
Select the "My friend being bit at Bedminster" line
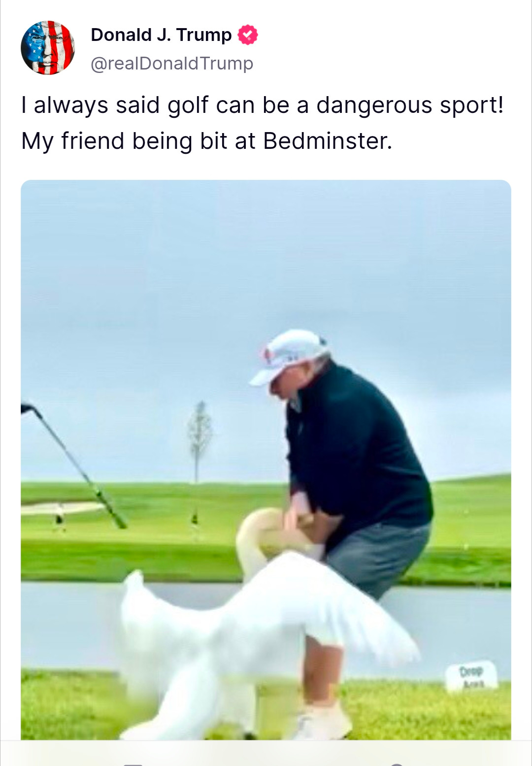pyautogui.click(x=207, y=141)
